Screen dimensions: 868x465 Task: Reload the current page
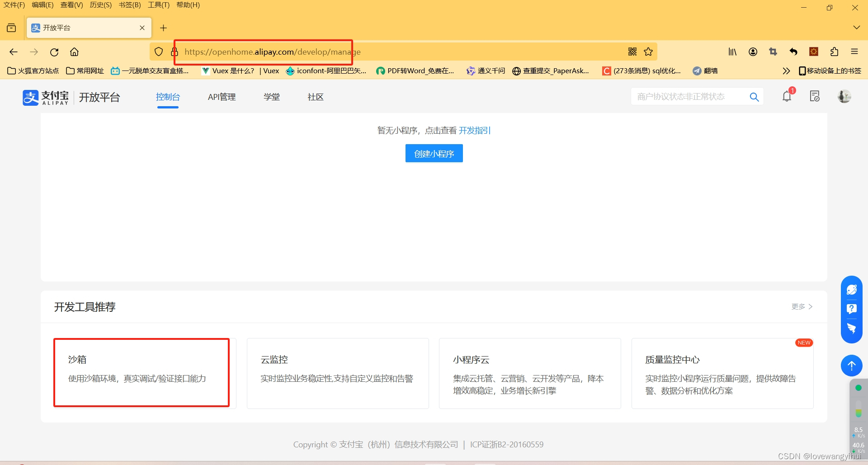point(54,52)
